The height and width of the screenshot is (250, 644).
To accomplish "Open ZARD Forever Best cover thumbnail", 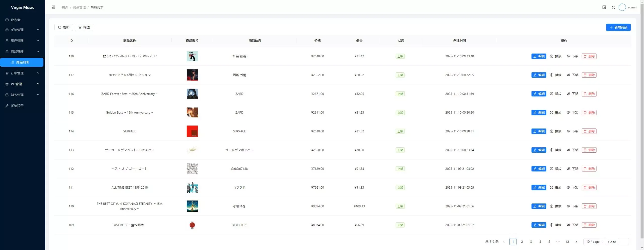I will point(192,94).
